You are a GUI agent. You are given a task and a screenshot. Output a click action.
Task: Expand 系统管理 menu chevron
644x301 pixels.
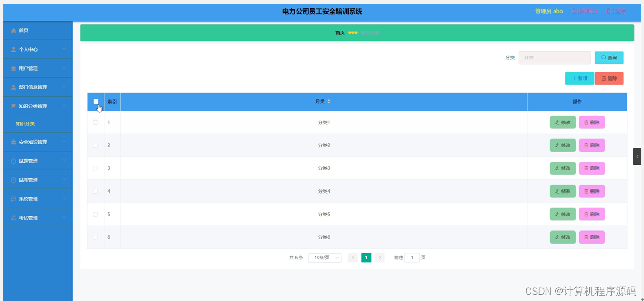(x=64, y=198)
